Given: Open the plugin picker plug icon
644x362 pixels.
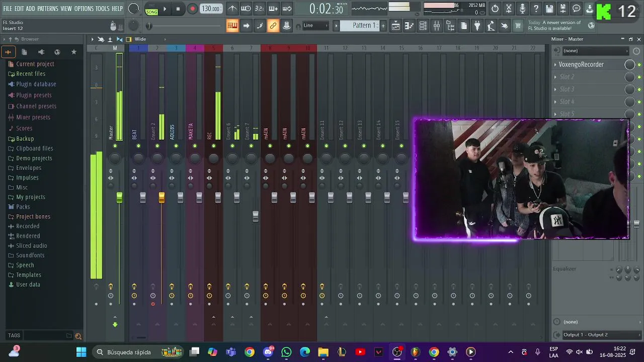Looking at the screenshot, I should (x=477, y=26).
